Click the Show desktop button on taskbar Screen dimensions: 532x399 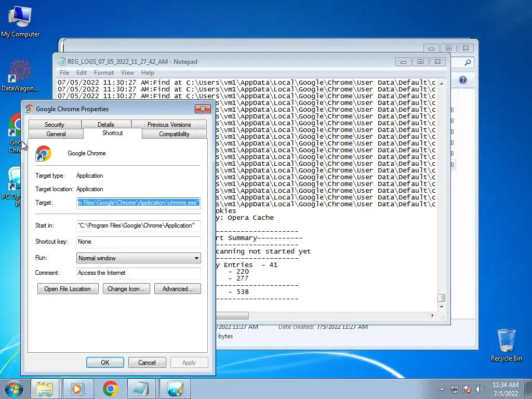point(528,389)
